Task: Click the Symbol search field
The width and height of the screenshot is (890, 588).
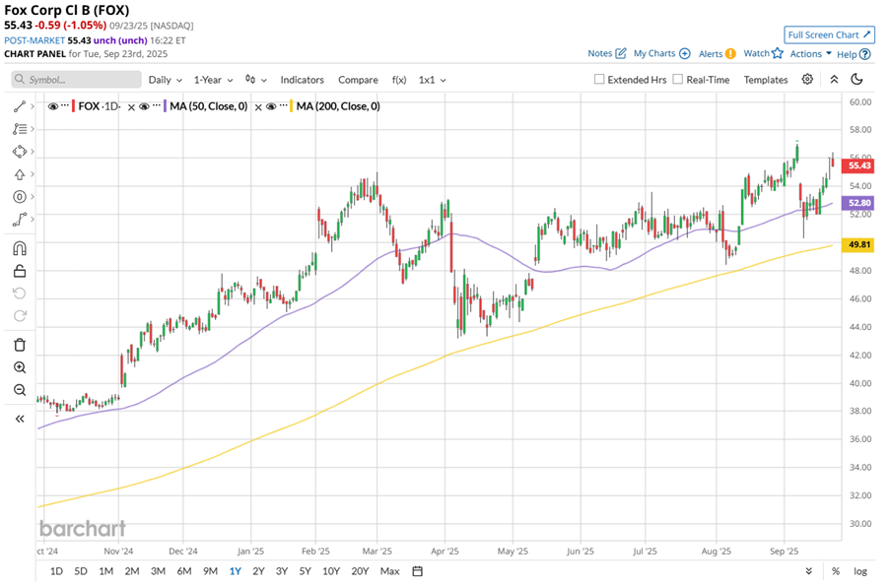Action: 77,80
